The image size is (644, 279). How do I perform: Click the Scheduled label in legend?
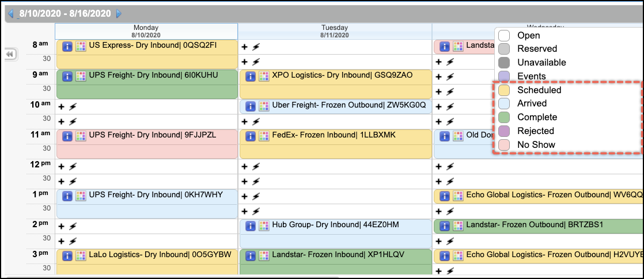(539, 90)
